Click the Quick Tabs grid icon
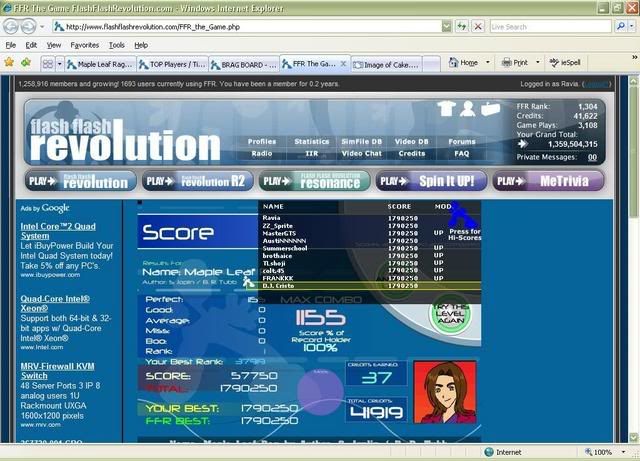The height and width of the screenshot is (461, 640). (x=47, y=63)
